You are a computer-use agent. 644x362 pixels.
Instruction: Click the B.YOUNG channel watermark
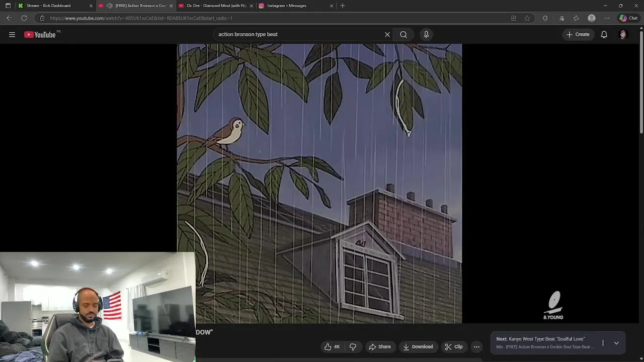(x=553, y=306)
